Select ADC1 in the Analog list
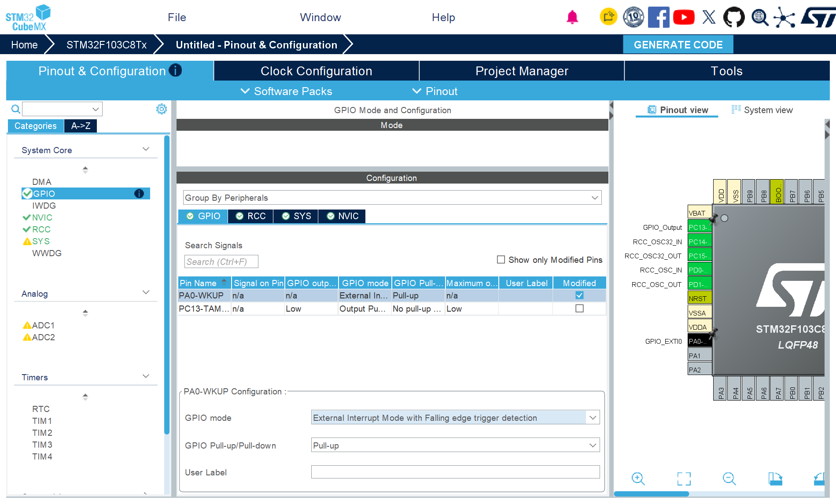Viewport: 836px width, 504px height. pyautogui.click(x=43, y=325)
